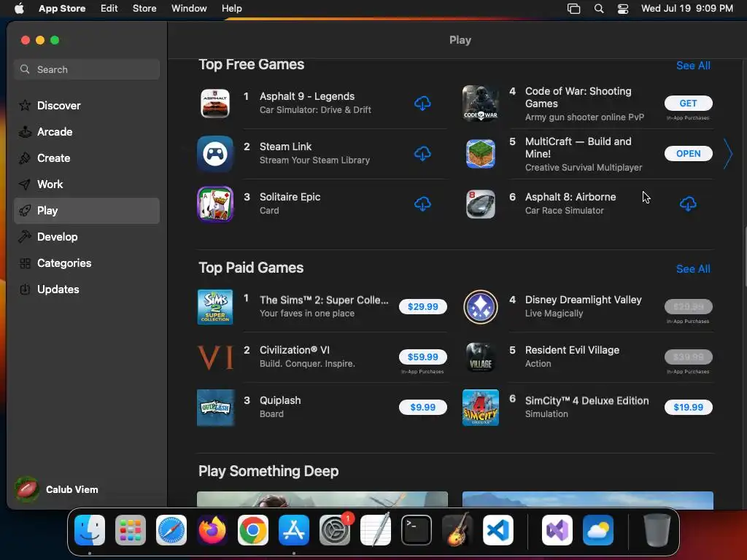
Task: Get Code of War: Shooting Games
Action: point(689,104)
